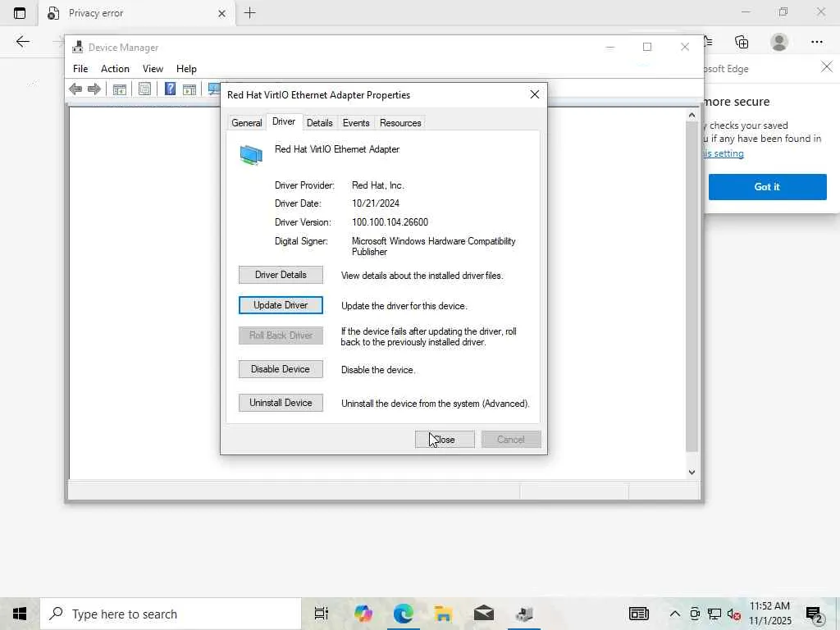This screenshot has width=840, height=630.
Task: Click the network adapter icon in dialog
Action: tap(251, 155)
